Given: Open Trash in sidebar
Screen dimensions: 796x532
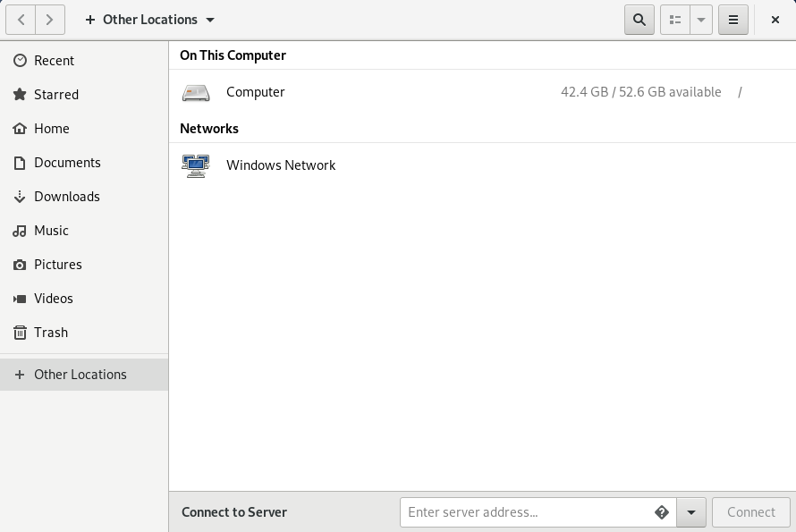Looking at the screenshot, I should point(50,333).
